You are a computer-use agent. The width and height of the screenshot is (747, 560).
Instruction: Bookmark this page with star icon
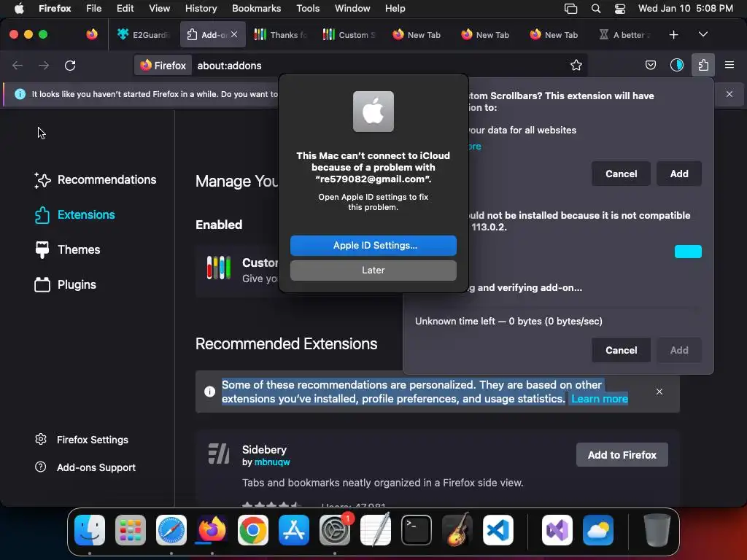[x=576, y=65]
